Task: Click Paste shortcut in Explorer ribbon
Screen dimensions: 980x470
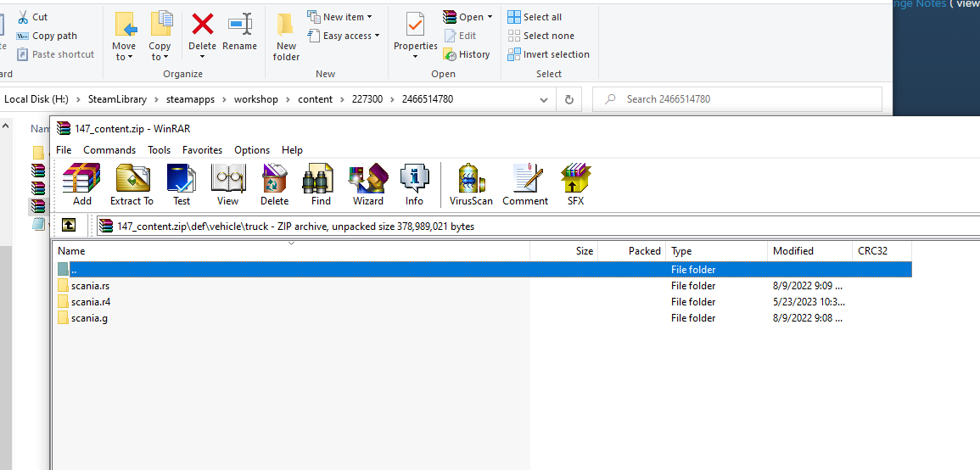Action: click(56, 54)
